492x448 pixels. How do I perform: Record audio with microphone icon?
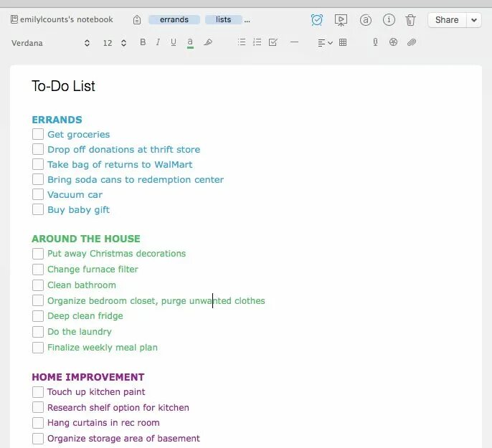(x=375, y=42)
